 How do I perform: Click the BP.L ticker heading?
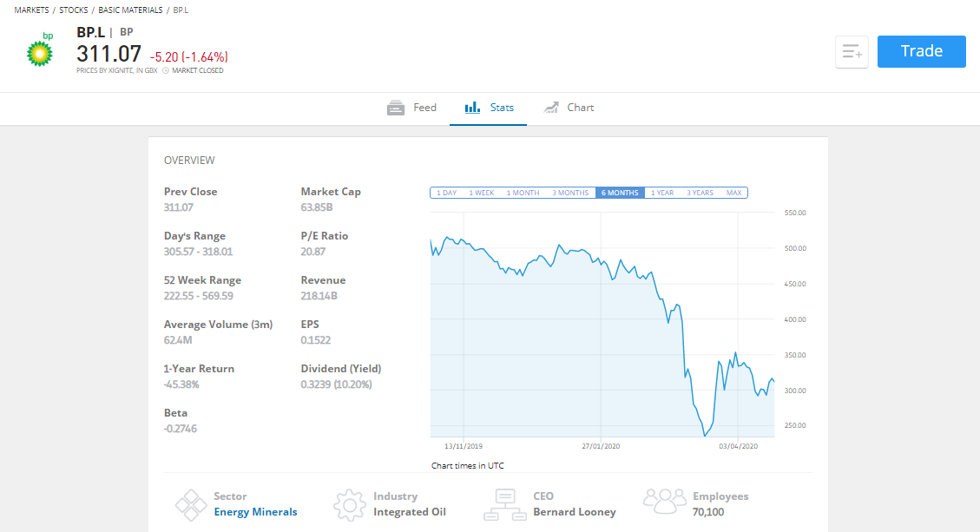click(90, 32)
